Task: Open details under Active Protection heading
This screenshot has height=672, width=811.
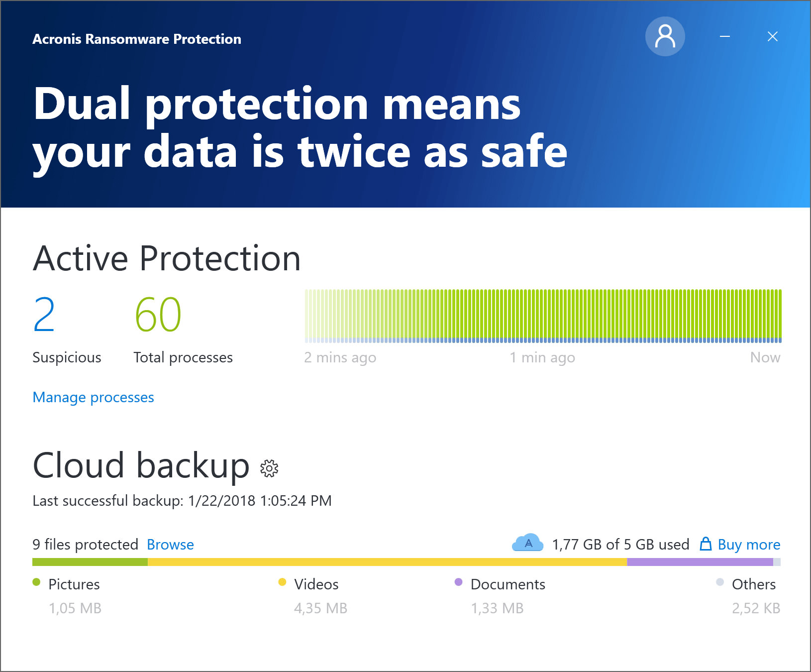Action: [x=167, y=258]
